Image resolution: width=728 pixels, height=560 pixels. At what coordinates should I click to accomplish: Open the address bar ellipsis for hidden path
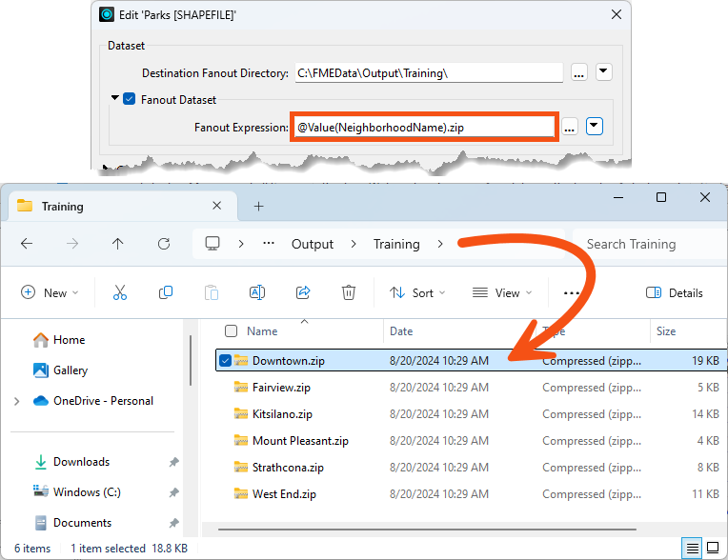click(x=269, y=243)
